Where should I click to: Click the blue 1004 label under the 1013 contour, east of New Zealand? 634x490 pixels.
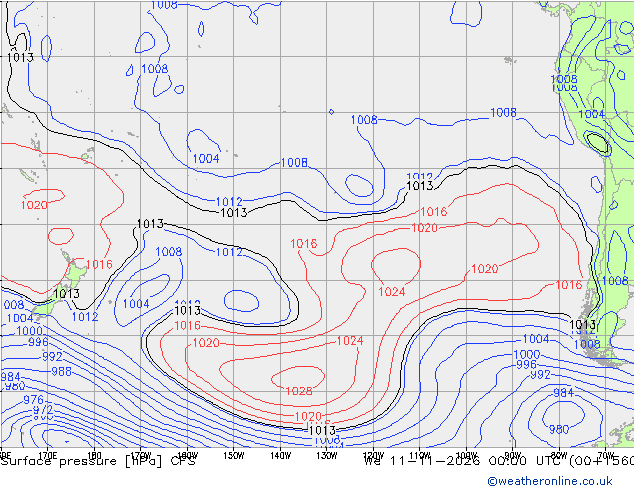point(136,304)
